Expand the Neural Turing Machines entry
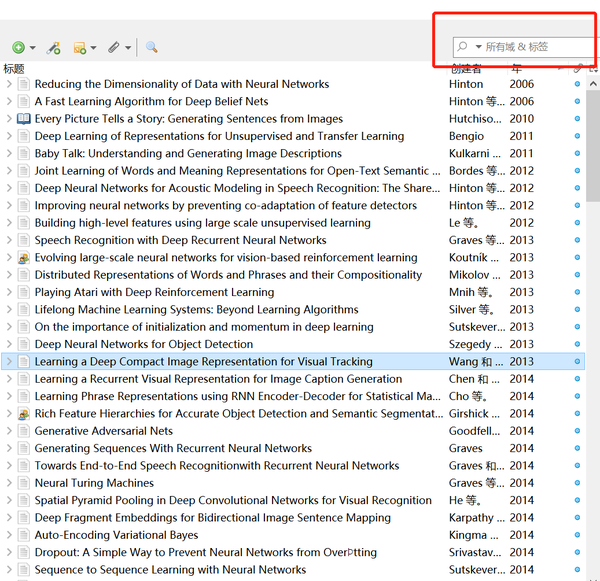The height and width of the screenshot is (581, 600). pyautogui.click(x=9, y=483)
